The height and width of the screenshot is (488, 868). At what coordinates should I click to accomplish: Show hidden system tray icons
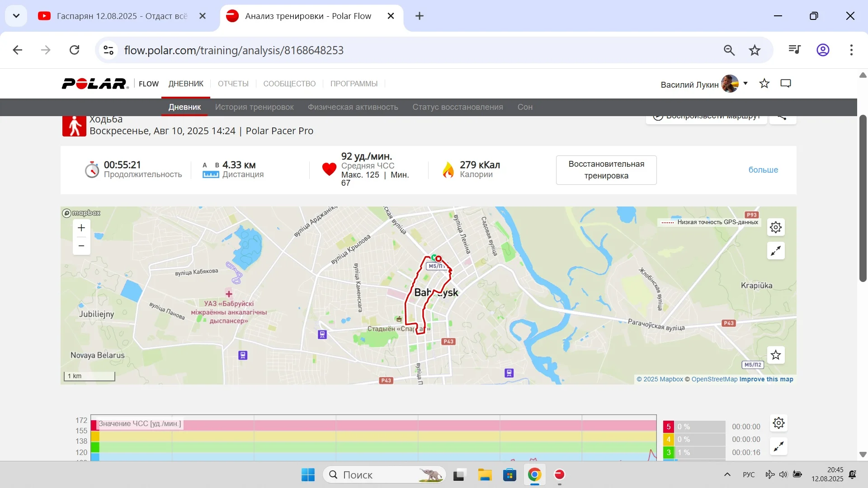click(727, 474)
